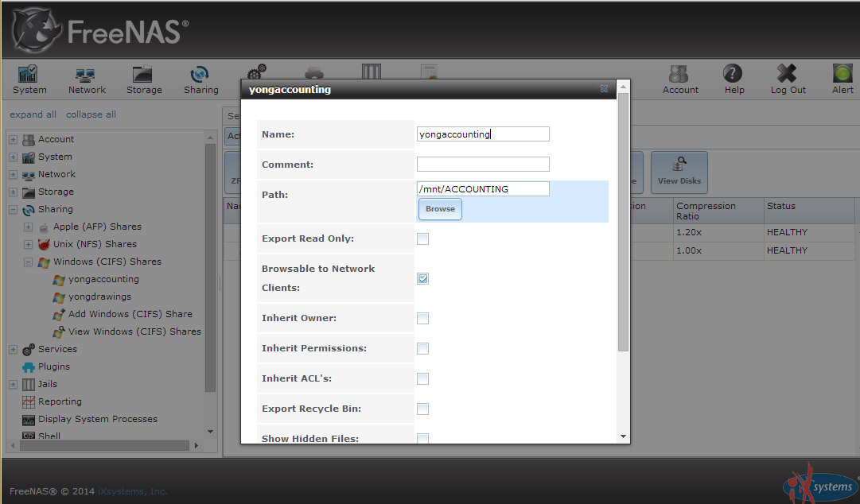Toggle Export Read Only checkbox
860x504 pixels.
pyautogui.click(x=423, y=238)
